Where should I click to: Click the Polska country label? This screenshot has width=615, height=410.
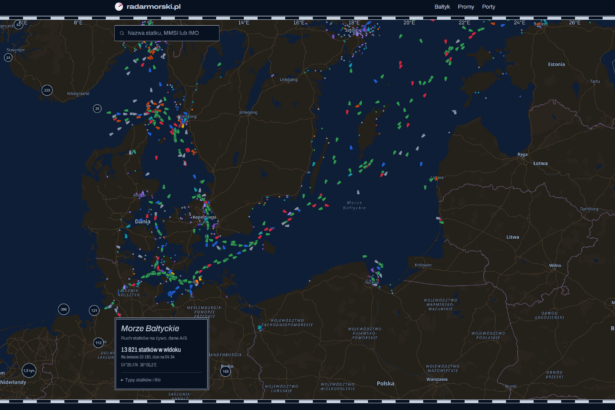tap(385, 383)
